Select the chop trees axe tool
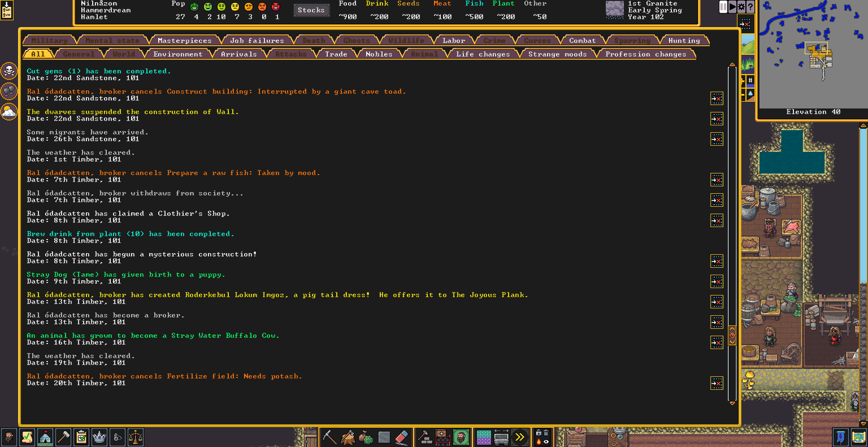Viewport: 868px width, 447px height. (x=348, y=437)
